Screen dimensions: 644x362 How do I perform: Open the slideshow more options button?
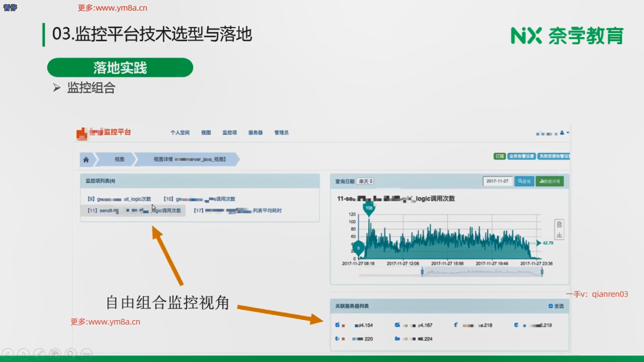pos(87,354)
